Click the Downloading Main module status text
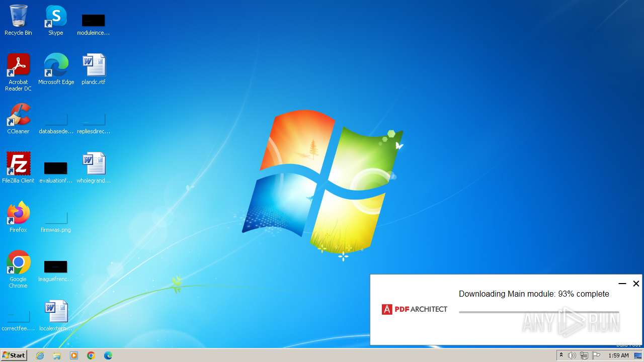This screenshot has width=644, height=362. [x=534, y=294]
